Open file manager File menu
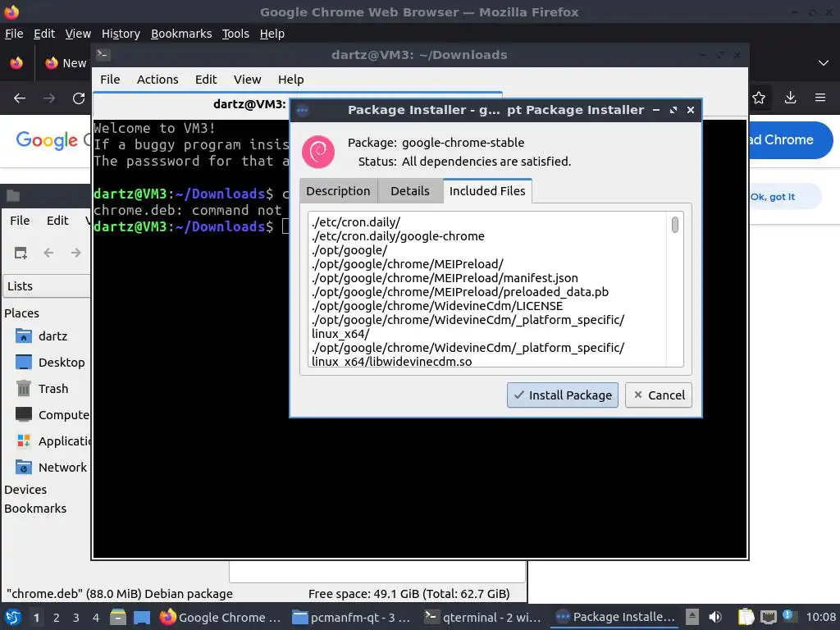 click(20, 220)
